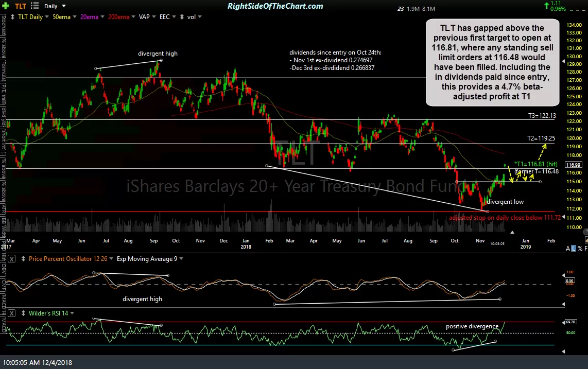The width and height of the screenshot is (588, 369).
Task: Click the RSI scale arrow beside 69.70
Action: point(564,322)
